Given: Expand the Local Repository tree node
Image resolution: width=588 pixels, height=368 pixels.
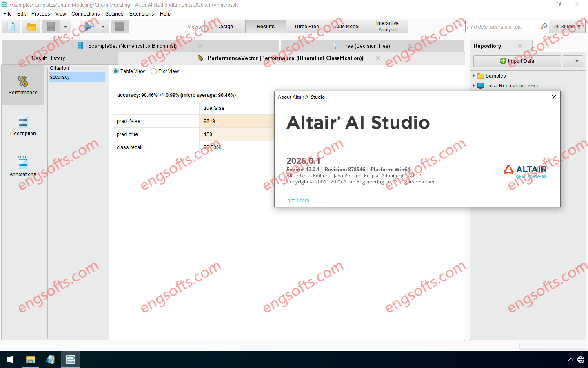Looking at the screenshot, I should [474, 86].
